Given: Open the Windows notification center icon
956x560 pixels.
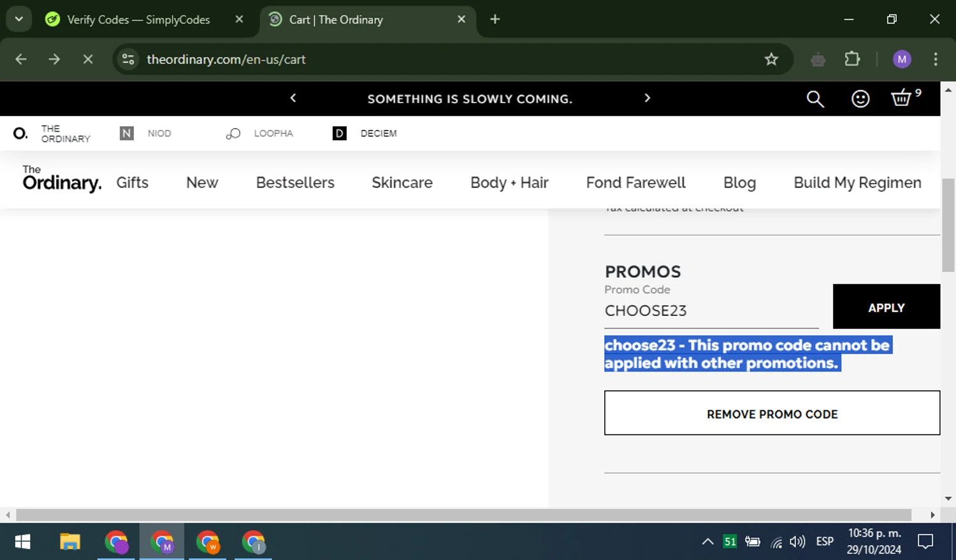Looking at the screenshot, I should (925, 542).
